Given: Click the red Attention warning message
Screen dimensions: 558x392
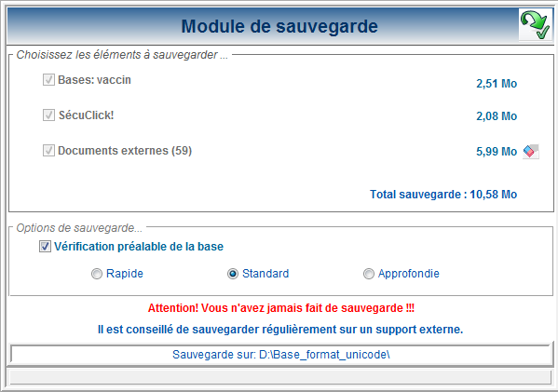Looking at the screenshot, I should click(280, 307).
